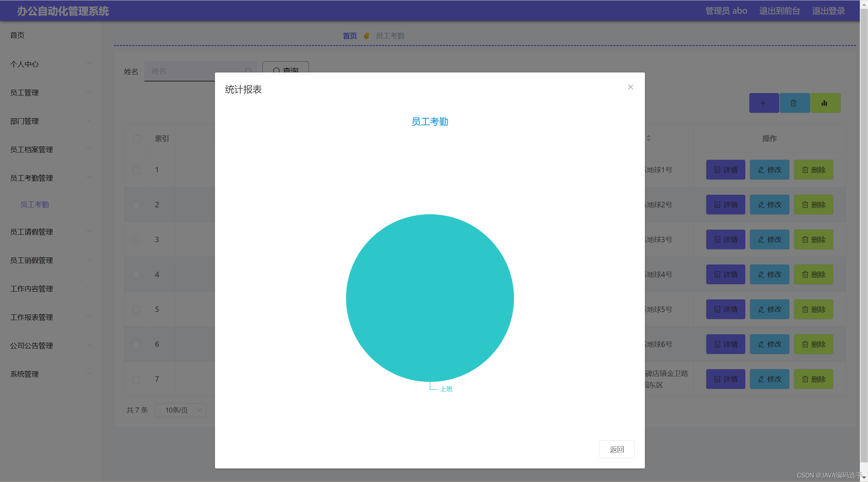Click the sort arrows in table header
This screenshot has height=482, width=868.
tap(648, 138)
